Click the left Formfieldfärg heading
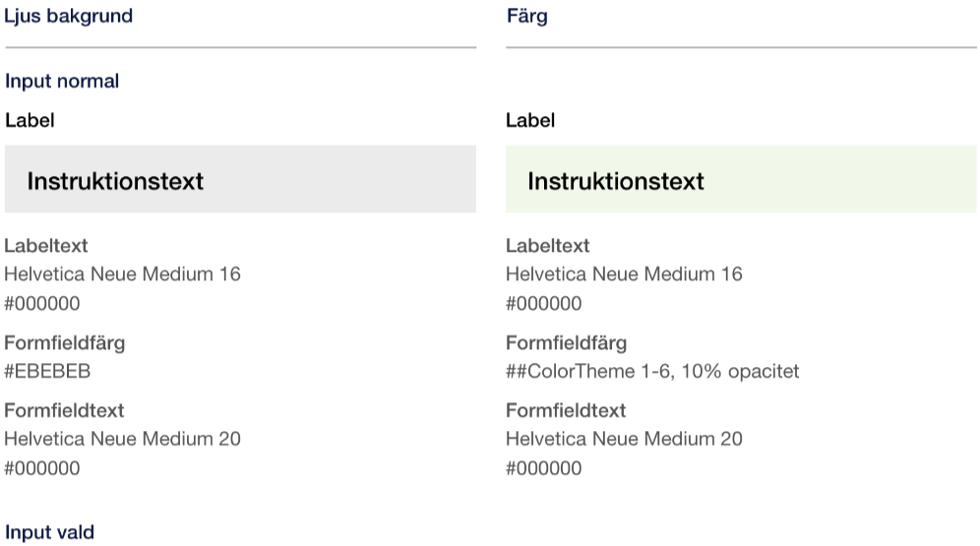 pos(64,343)
